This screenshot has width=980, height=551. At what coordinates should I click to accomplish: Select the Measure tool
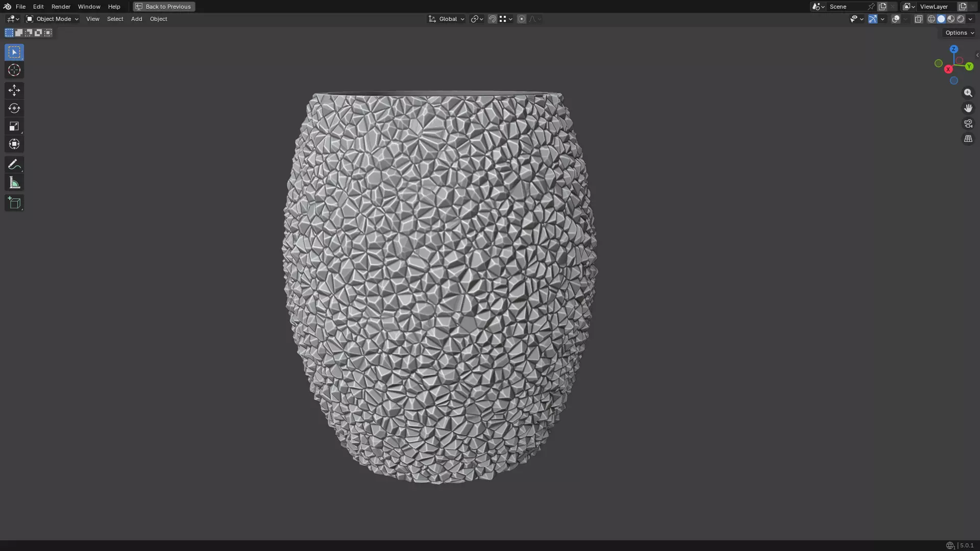pos(14,183)
